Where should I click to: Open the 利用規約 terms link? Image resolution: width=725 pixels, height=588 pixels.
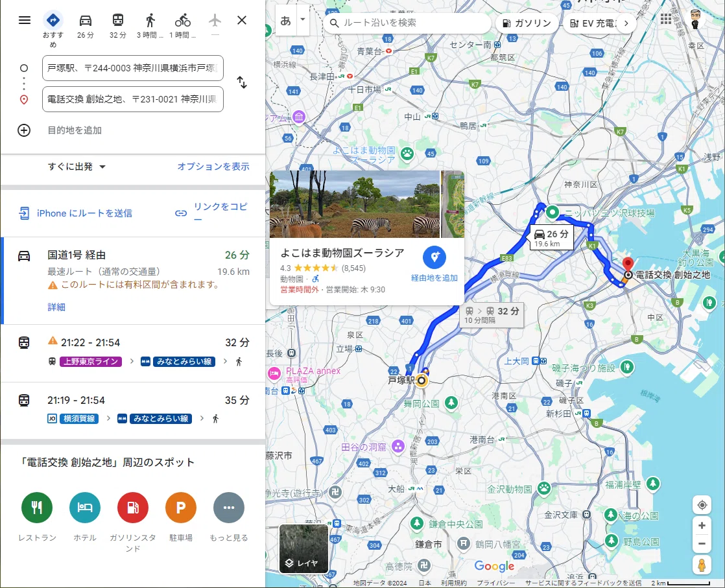pyautogui.click(x=453, y=583)
